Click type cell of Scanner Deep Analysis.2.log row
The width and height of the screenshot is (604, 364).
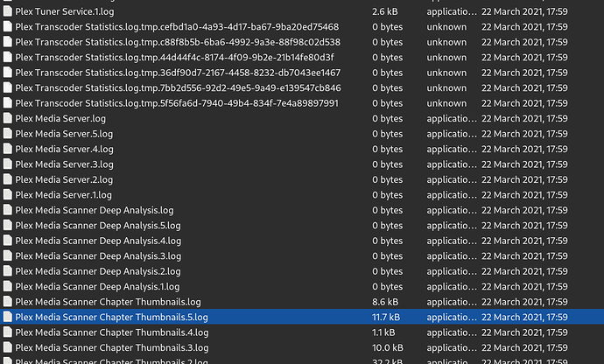pyautogui.click(x=452, y=271)
